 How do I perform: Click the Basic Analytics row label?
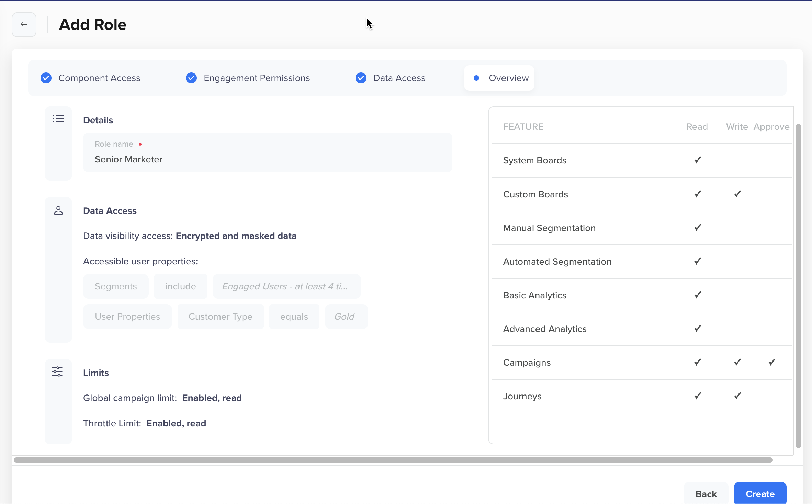pyautogui.click(x=534, y=295)
